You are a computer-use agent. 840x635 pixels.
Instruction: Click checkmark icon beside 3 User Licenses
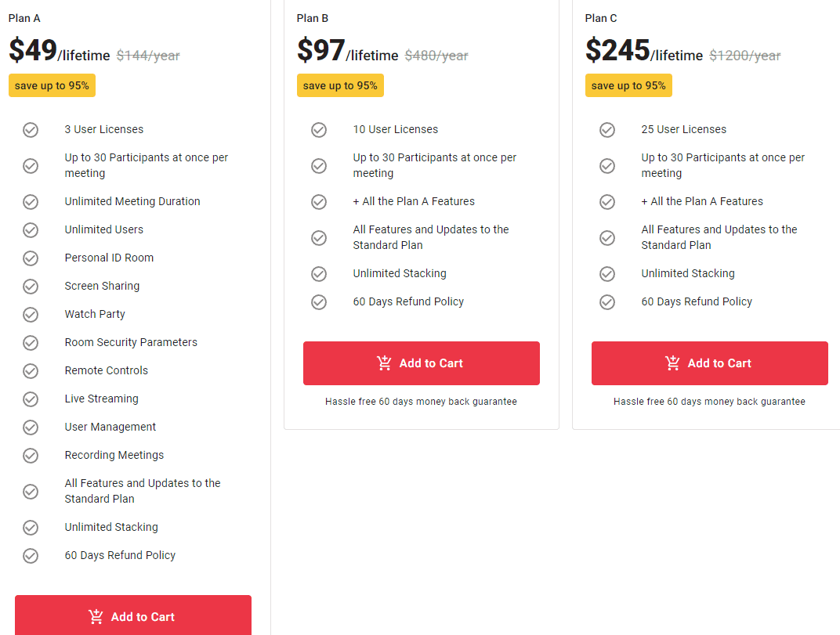(31, 130)
